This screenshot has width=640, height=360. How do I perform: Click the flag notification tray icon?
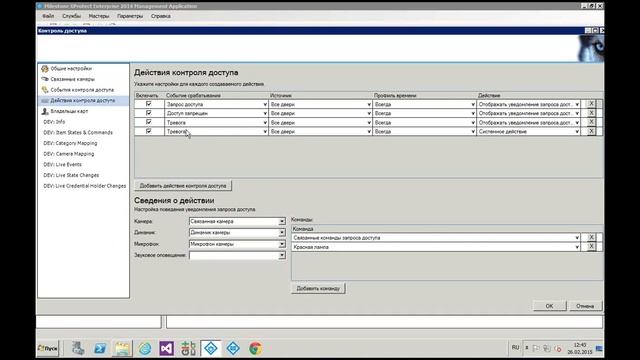pos(536,348)
